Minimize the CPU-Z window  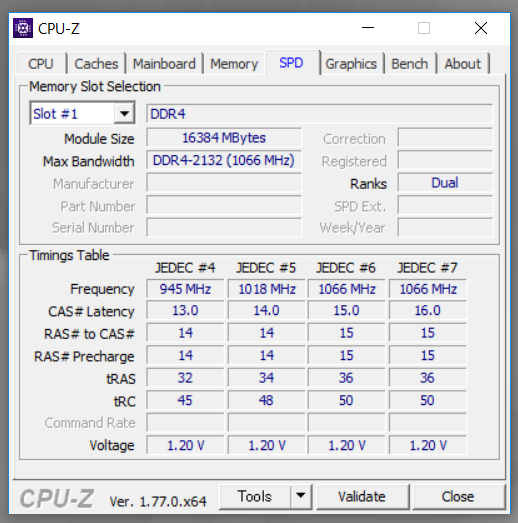368,28
